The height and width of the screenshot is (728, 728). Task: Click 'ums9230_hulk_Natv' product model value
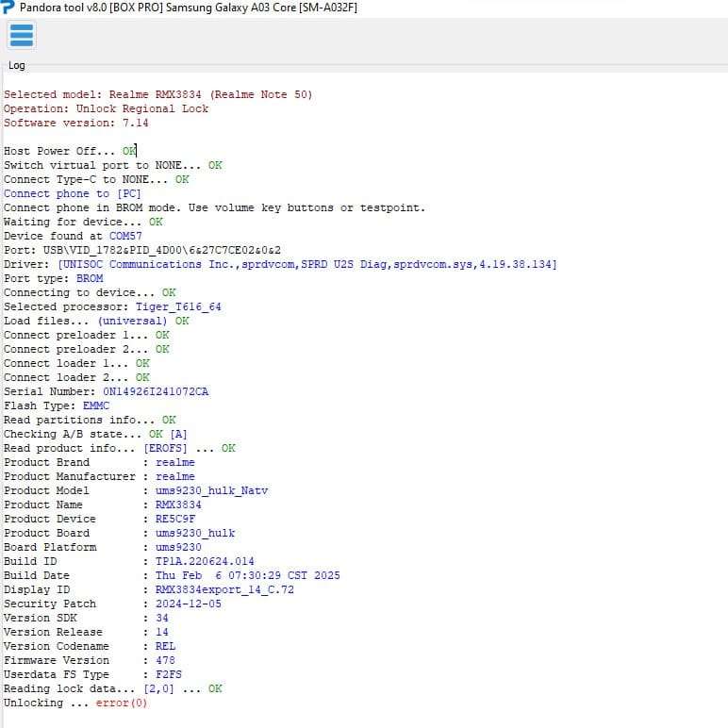click(212, 491)
